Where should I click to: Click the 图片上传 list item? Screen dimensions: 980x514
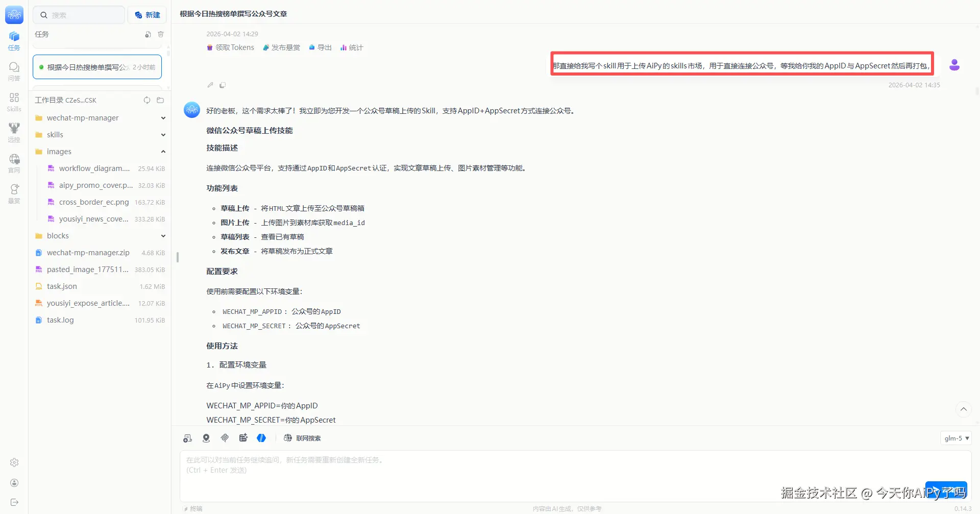pyautogui.click(x=292, y=223)
